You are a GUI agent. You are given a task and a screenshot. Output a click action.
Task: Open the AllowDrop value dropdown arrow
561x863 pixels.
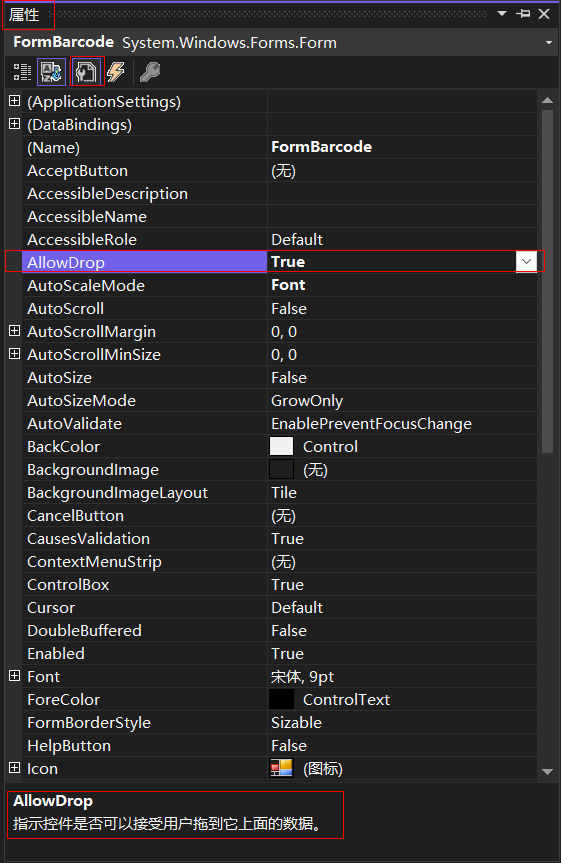526,261
